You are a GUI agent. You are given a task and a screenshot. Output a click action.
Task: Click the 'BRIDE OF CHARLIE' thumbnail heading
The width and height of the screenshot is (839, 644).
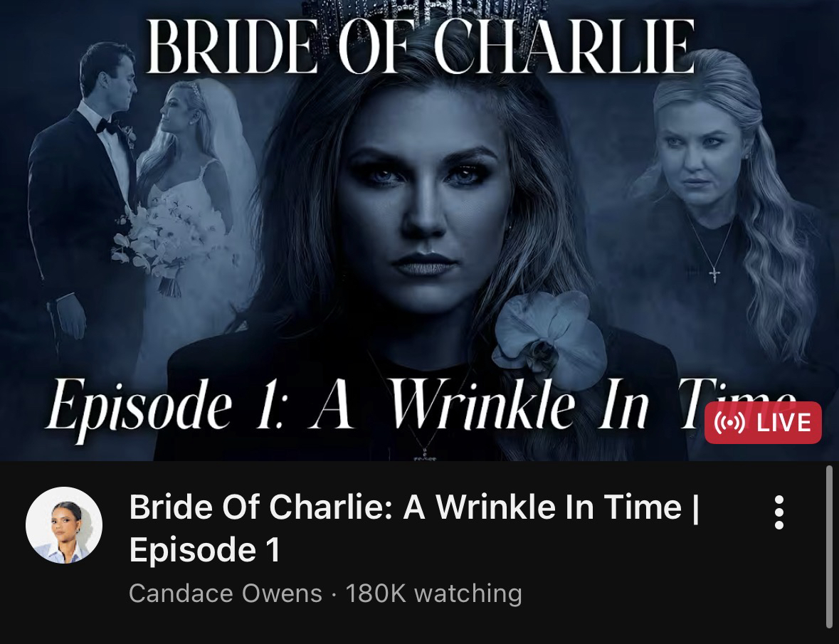coord(421,47)
